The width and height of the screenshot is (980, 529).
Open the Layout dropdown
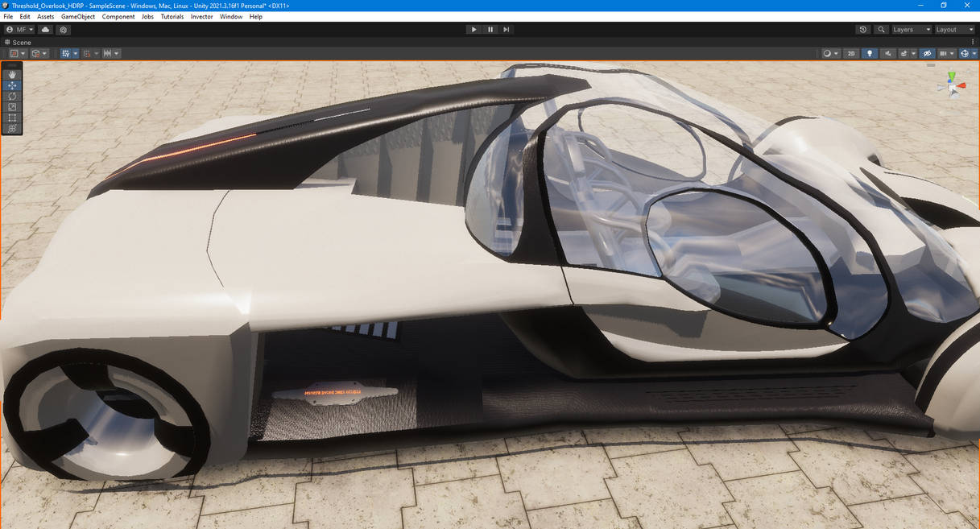pos(953,29)
